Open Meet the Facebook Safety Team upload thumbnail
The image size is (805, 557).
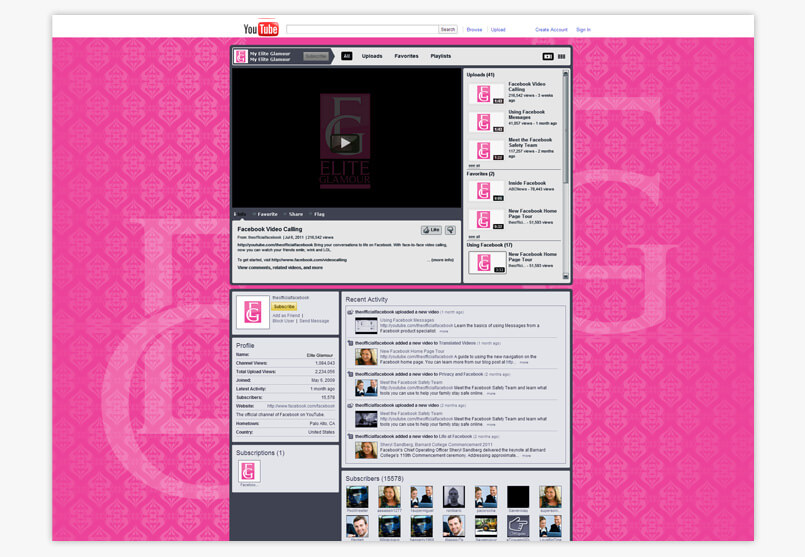[x=486, y=150]
